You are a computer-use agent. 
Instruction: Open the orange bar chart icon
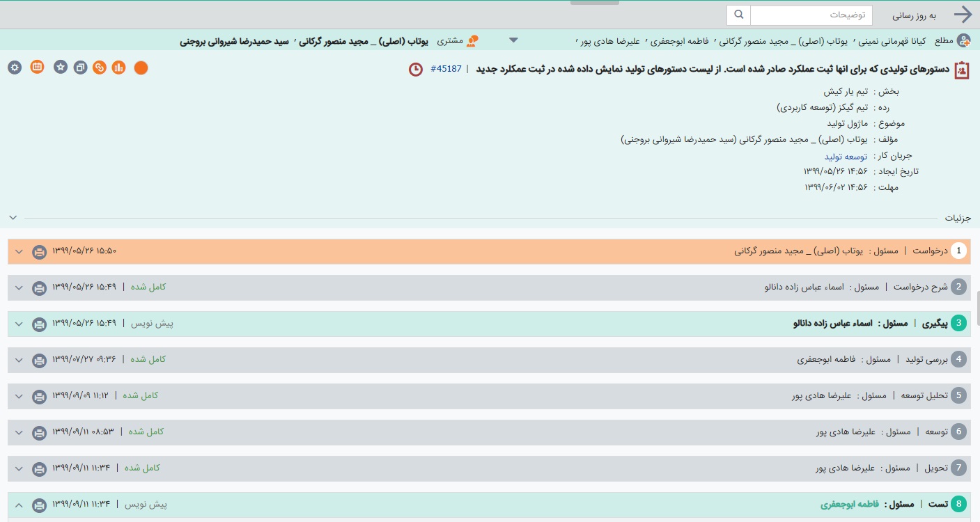coord(118,68)
